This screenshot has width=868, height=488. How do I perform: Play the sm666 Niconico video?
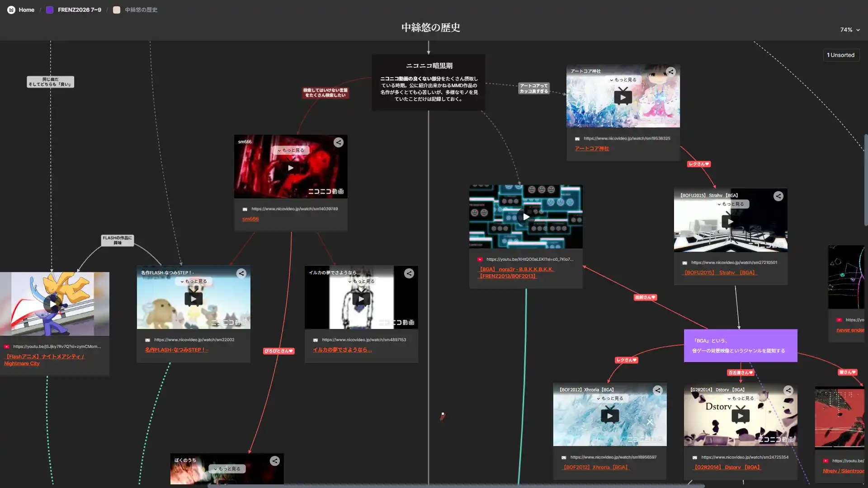[x=291, y=168]
